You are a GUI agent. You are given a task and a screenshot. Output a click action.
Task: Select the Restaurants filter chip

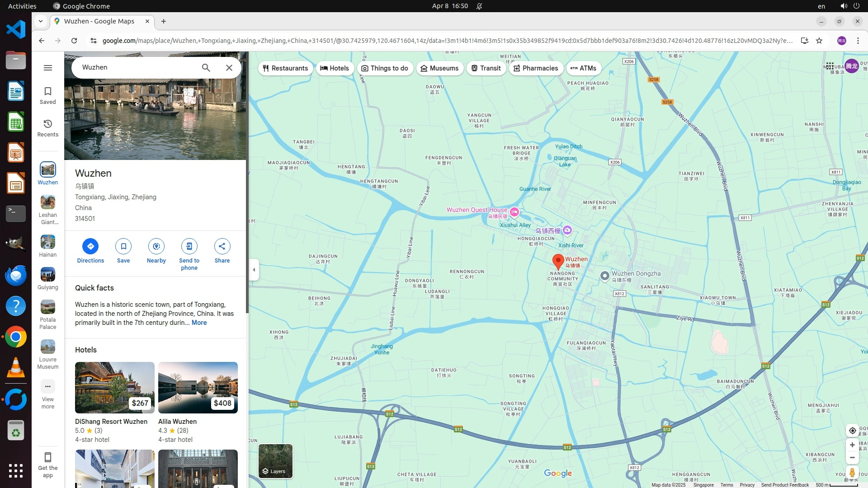(x=285, y=68)
